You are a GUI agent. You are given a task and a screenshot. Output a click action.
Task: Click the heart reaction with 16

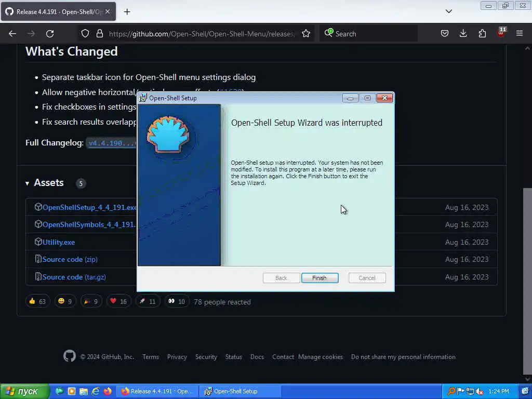(x=118, y=301)
